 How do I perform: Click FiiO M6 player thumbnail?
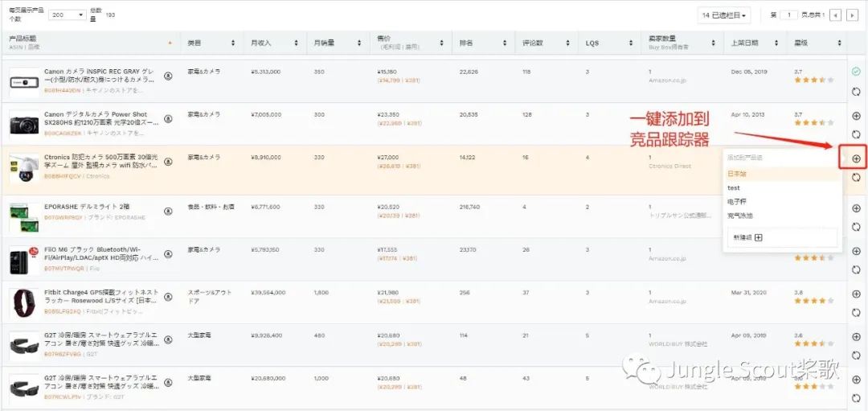pos(24,261)
